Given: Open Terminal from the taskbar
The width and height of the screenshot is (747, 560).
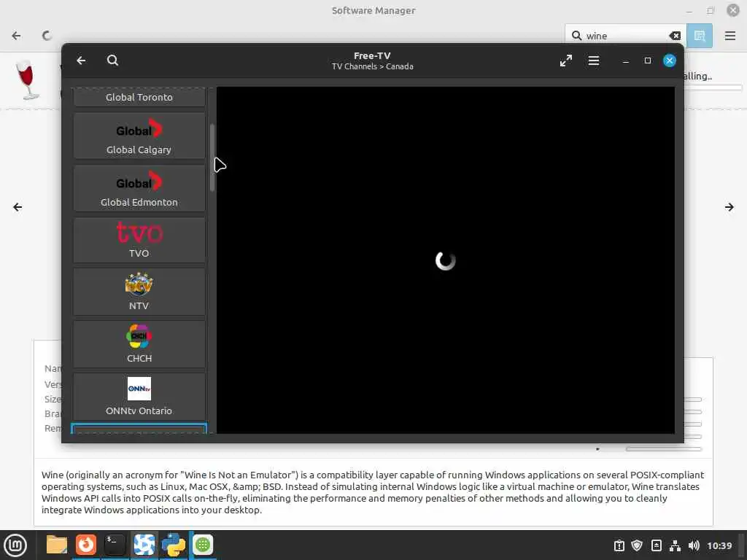Looking at the screenshot, I should click(115, 545).
